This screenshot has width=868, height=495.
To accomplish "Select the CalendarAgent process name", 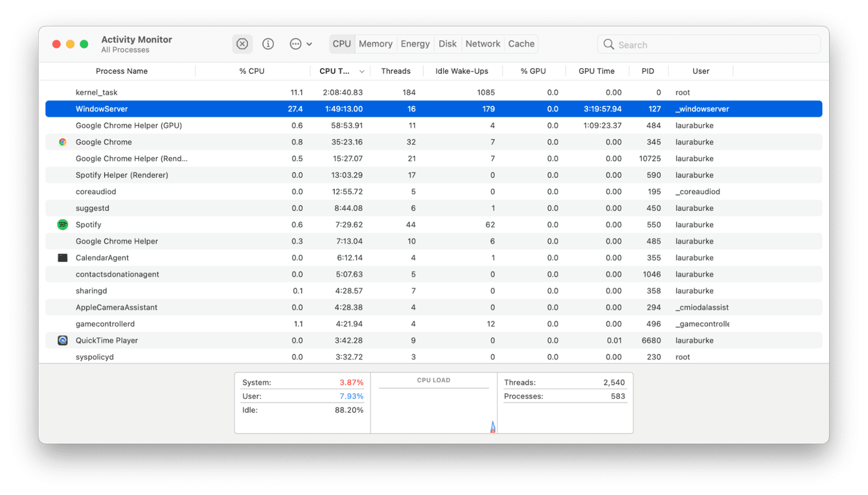I will tap(102, 258).
